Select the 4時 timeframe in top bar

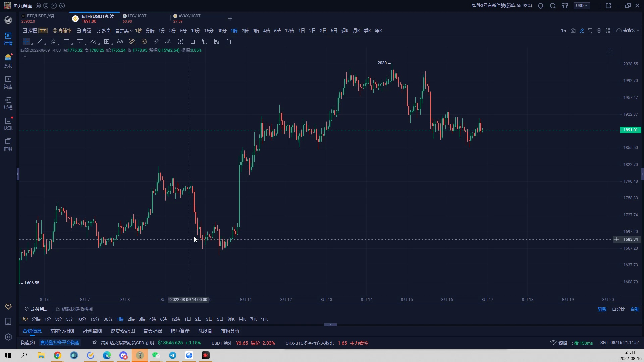click(x=267, y=31)
